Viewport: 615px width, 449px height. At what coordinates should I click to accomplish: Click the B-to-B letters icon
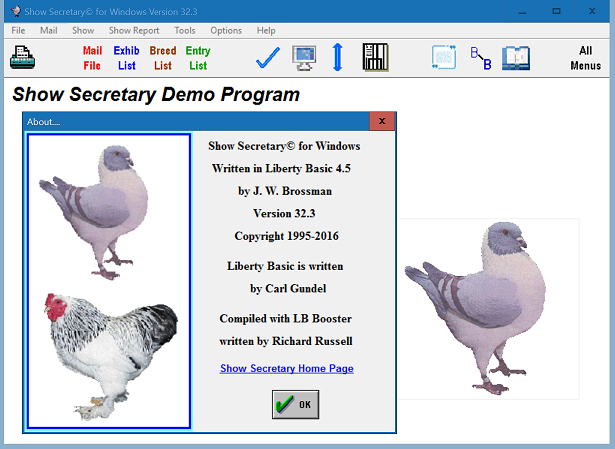[x=481, y=58]
